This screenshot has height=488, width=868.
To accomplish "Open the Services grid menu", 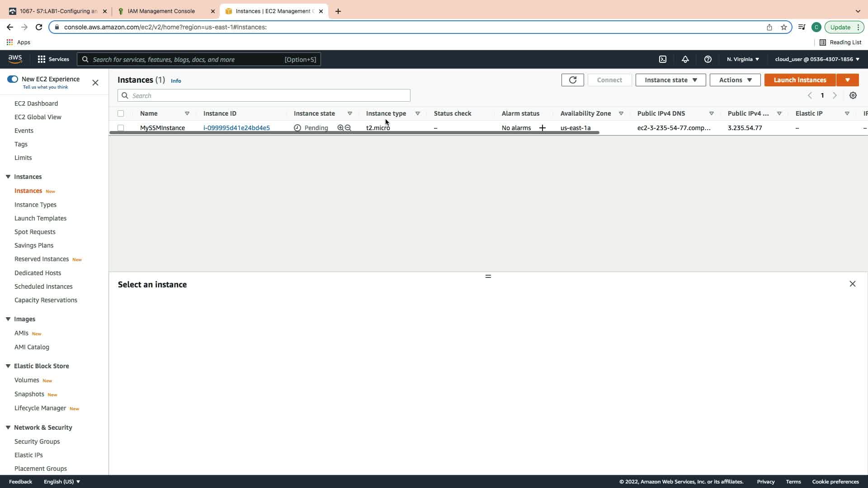I will [x=53, y=59].
